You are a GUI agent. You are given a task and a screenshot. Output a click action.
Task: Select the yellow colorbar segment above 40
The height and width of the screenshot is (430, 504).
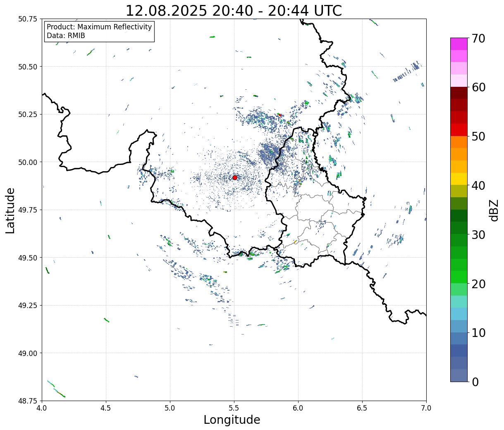pos(459,179)
